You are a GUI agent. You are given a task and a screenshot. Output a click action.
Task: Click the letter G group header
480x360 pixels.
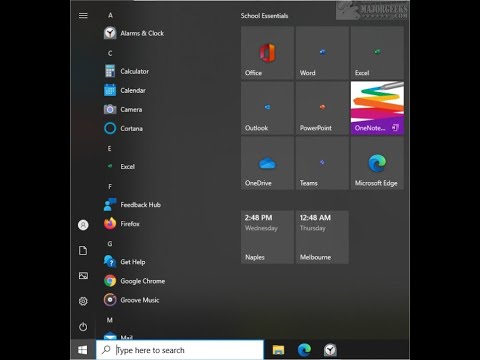(110, 244)
